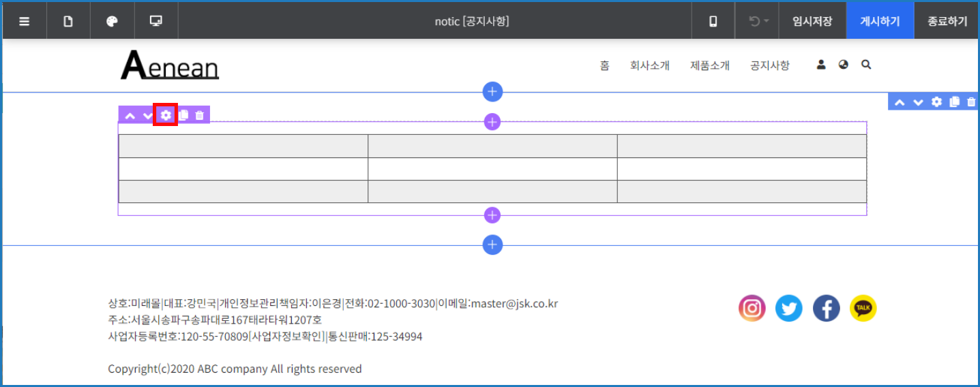Select the 회사소개 menu item

[x=649, y=65]
